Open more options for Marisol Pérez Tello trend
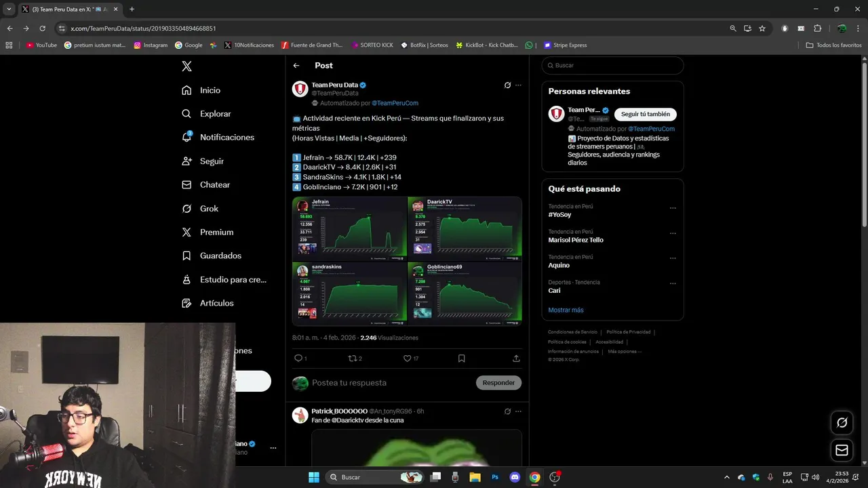 673,233
